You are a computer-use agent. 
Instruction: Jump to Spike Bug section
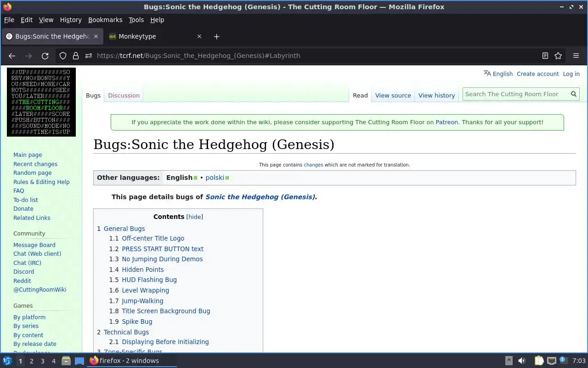tap(137, 322)
